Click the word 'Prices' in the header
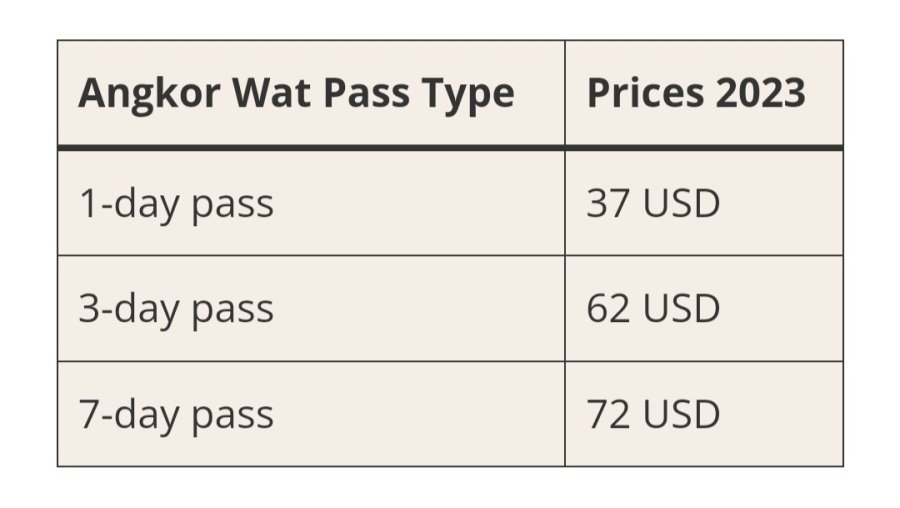 click(645, 93)
